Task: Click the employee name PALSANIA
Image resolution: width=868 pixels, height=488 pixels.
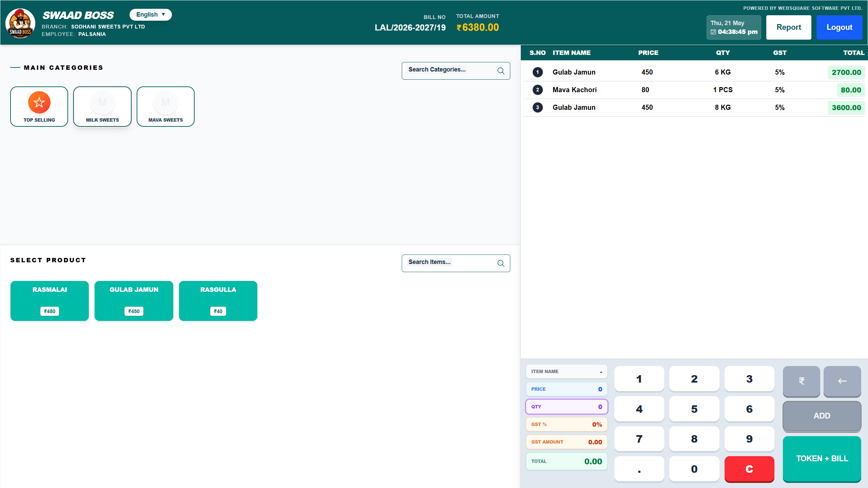Action: [x=92, y=34]
